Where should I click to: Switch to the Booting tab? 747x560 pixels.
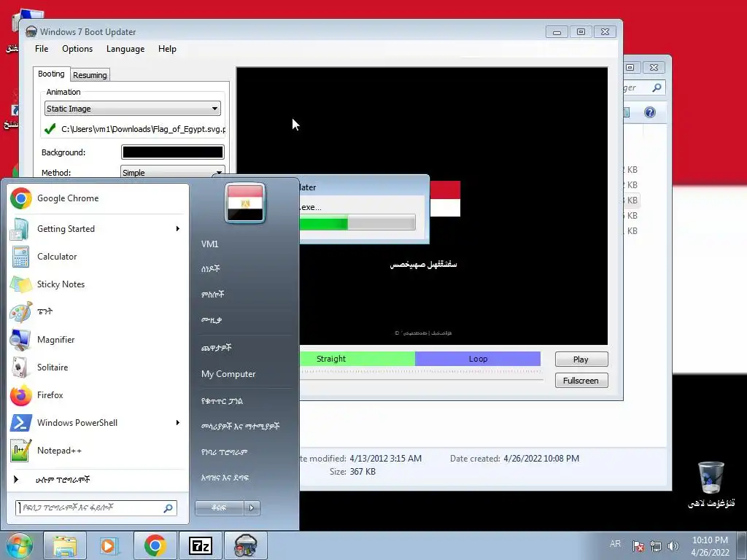click(x=51, y=74)
